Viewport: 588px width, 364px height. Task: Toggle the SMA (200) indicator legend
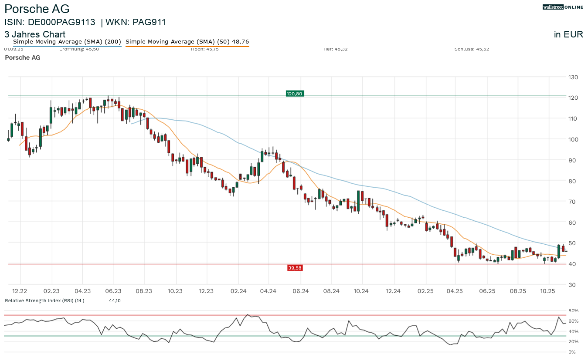[x=67, y=41]
